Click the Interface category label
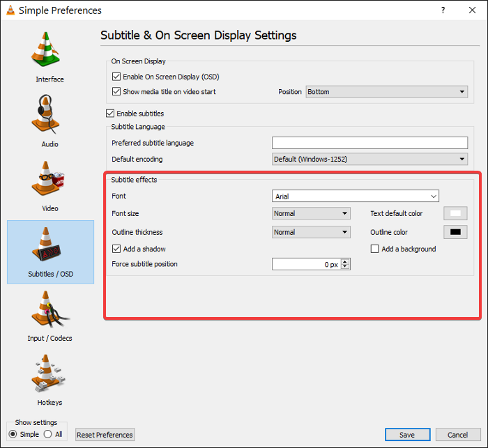 49,79
